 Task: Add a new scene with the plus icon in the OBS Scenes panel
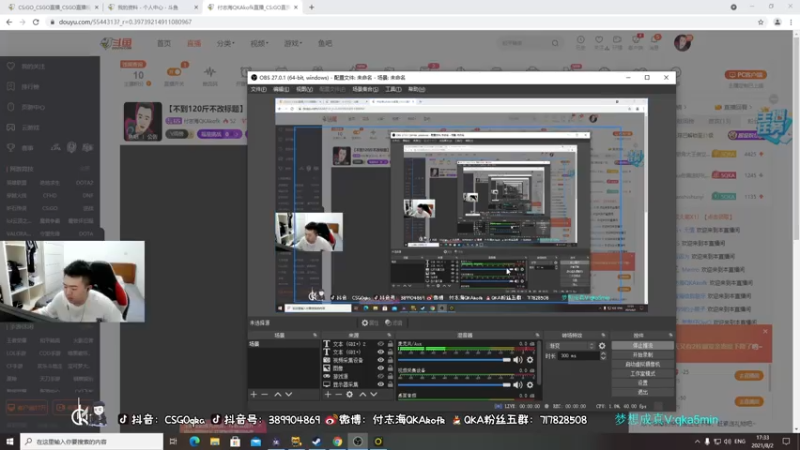pyautogui.click(x=254, y=394)
